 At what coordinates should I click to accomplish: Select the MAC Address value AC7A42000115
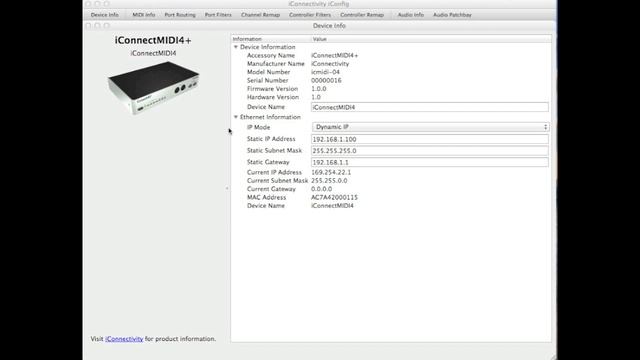coord(334,197)
